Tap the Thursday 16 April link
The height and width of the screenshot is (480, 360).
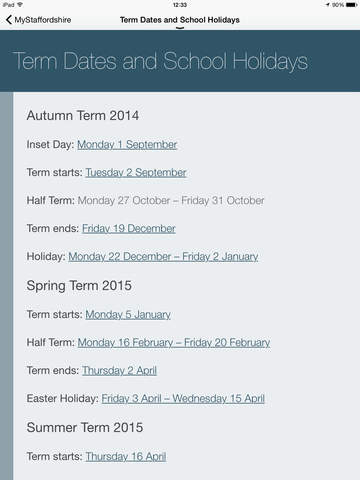pyautogui.click(x=126, y=457)
